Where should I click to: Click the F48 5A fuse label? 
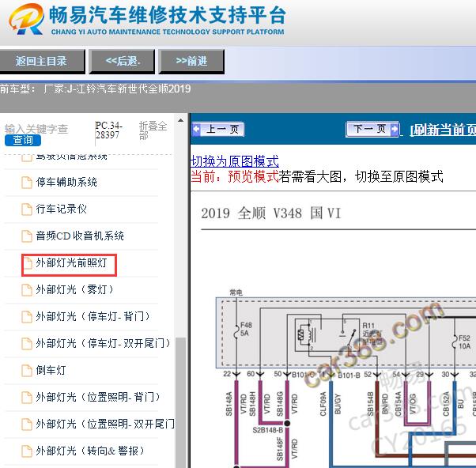click(x=246, y=329)
